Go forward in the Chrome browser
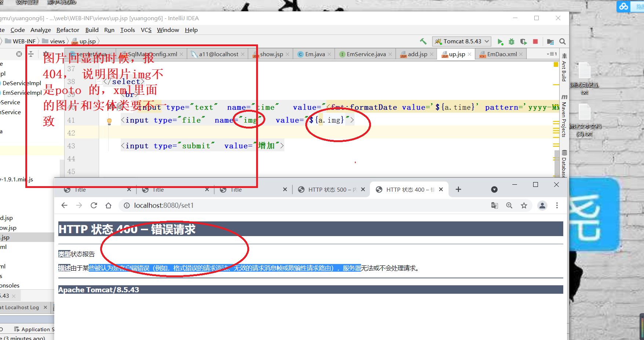The height and width of the screenshot is (340, 644). click(79, 205)
